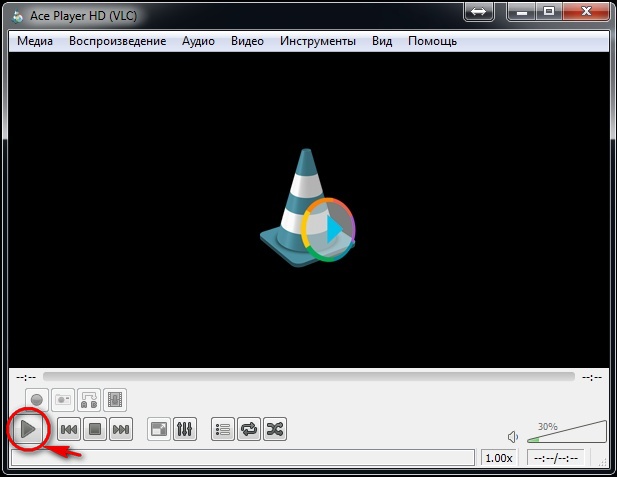Image resolution: width=617 pixels, height=477 pixels.
Task: Click the remaining time label right of seekbar
Action: [592, 377]
